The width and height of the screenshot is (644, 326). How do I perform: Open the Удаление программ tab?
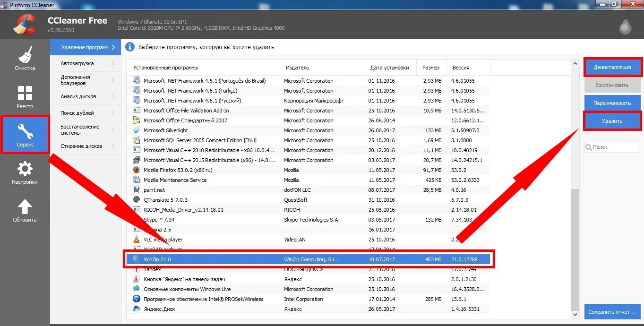coord(86,47)
